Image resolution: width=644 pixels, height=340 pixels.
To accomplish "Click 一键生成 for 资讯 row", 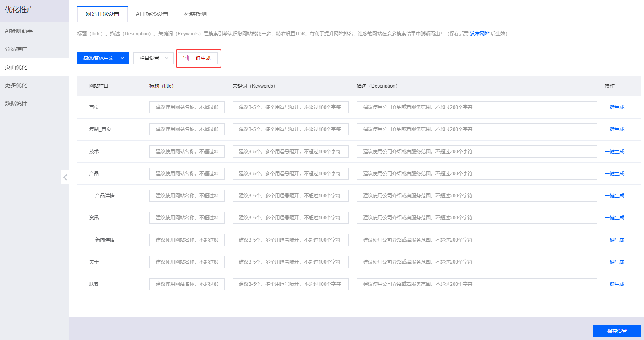I will click(615, 218).
